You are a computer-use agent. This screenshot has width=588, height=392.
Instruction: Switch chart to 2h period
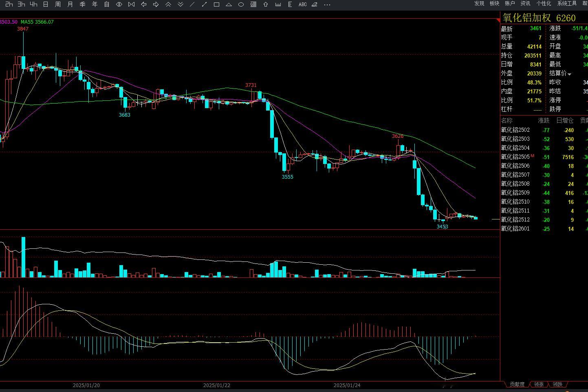point(9,4)
